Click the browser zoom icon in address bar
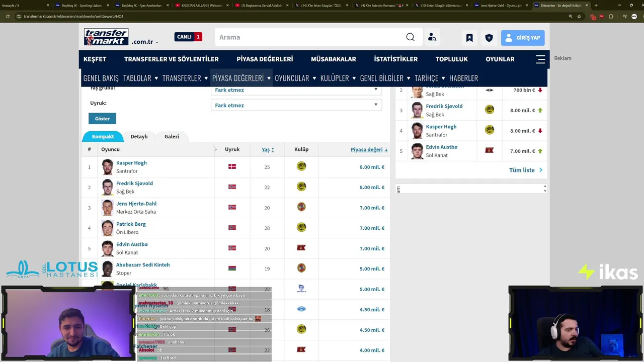 point(570,16)
